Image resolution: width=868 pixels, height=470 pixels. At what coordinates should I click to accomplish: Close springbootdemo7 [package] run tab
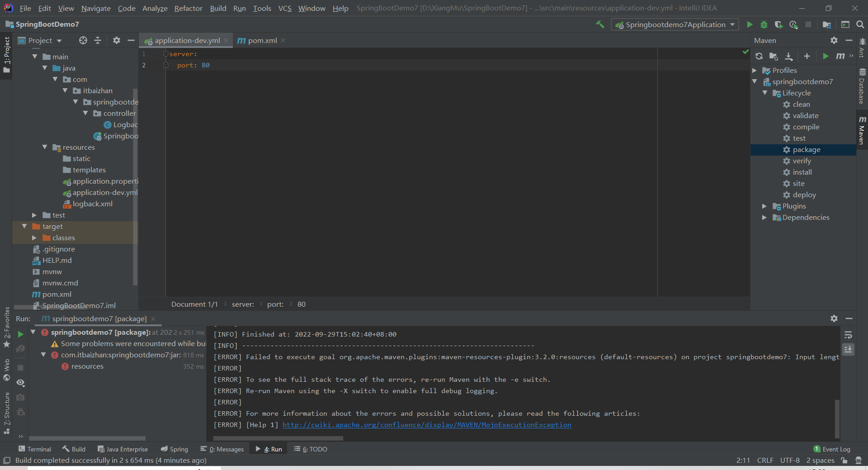(153, 318)
